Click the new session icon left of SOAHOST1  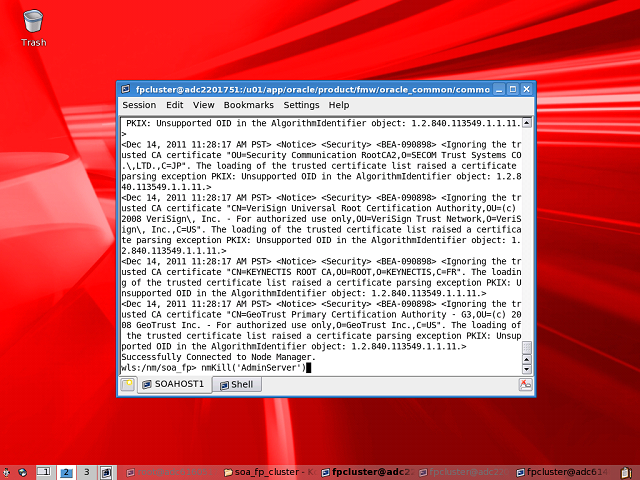point(128,384)
